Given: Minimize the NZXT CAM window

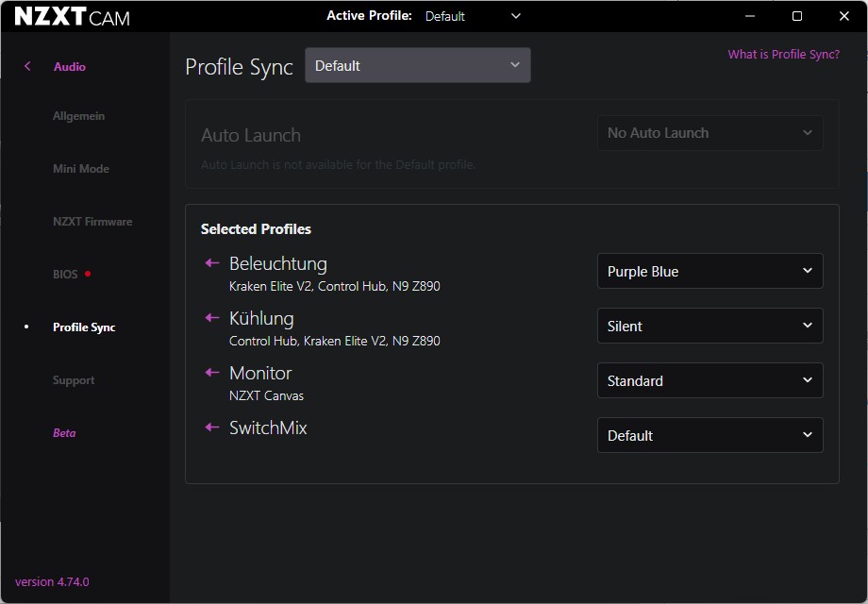Looking at the screenshot, I should click(x=750, y=16).
